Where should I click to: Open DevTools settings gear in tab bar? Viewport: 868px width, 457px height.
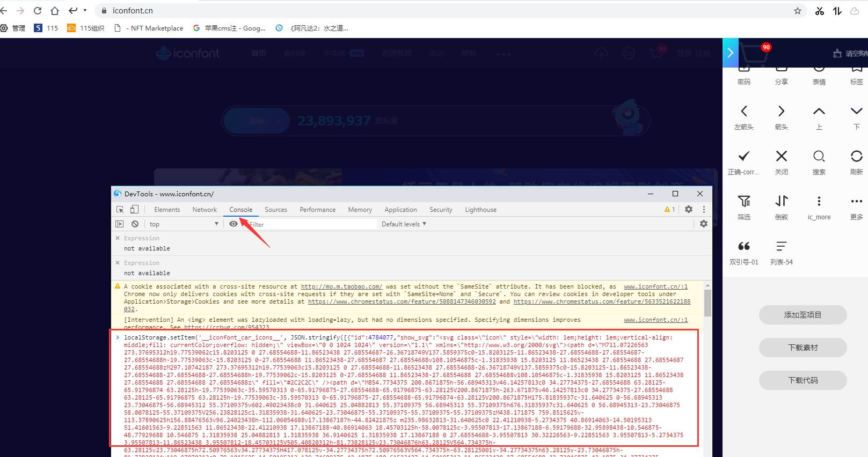click(689, 210)
